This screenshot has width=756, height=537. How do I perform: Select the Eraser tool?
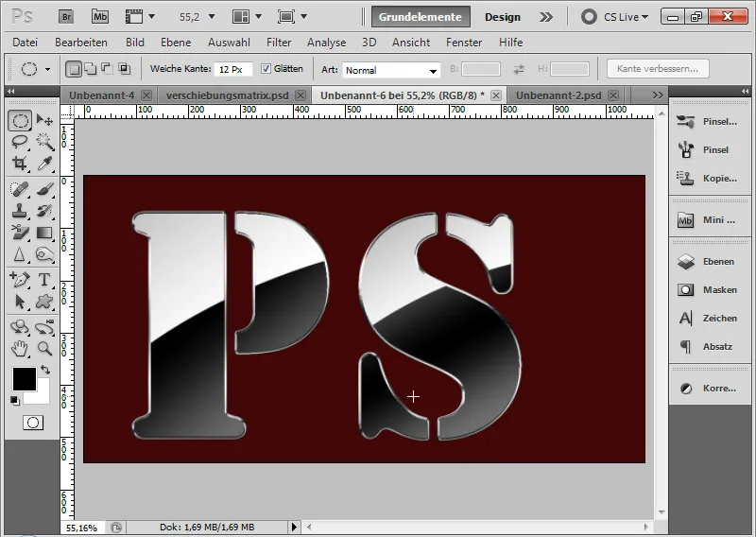[20, 233]
